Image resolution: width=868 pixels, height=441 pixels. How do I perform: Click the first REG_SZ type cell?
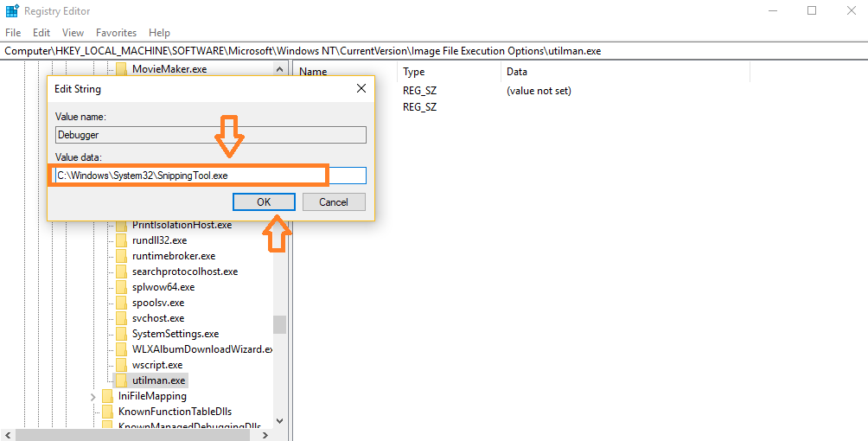[x=419, y=90]
